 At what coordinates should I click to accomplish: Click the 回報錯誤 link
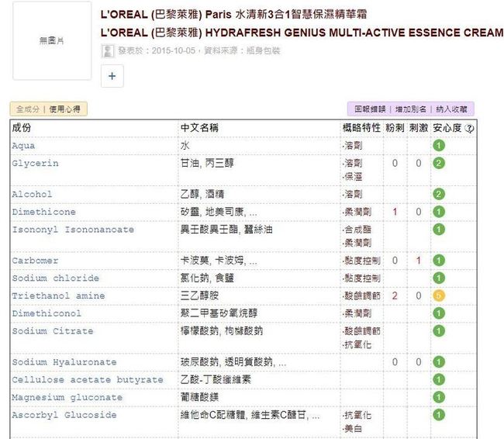click(x=370, y=109)
